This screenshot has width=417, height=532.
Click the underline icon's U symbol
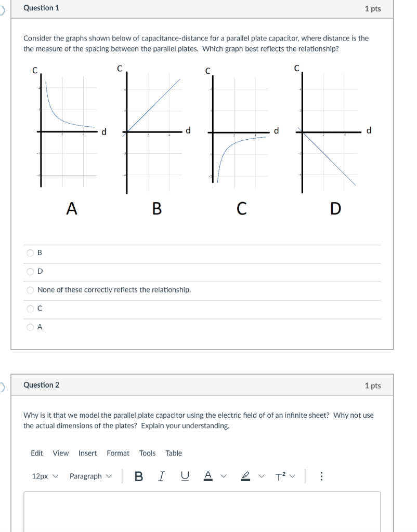click(x=185, y=475)
